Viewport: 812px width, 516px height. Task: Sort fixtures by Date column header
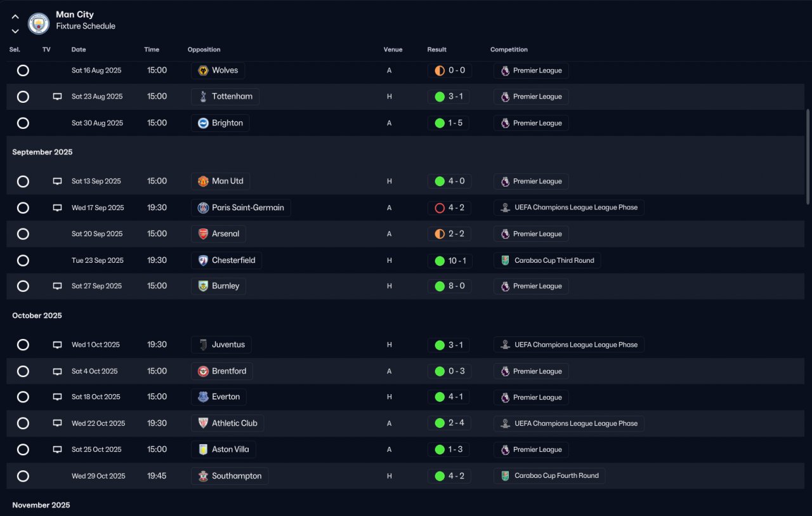pos(79,50)
